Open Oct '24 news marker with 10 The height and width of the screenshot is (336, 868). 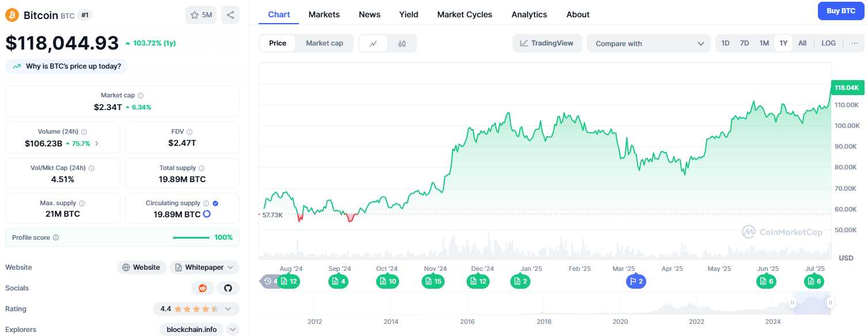pyautogui.click(x=388, y=281)
